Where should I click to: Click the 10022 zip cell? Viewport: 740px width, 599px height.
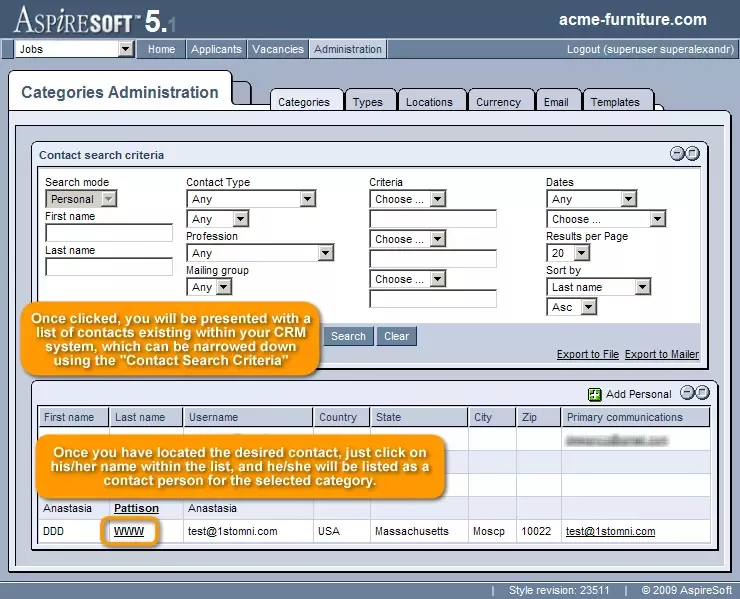point(536,531)
